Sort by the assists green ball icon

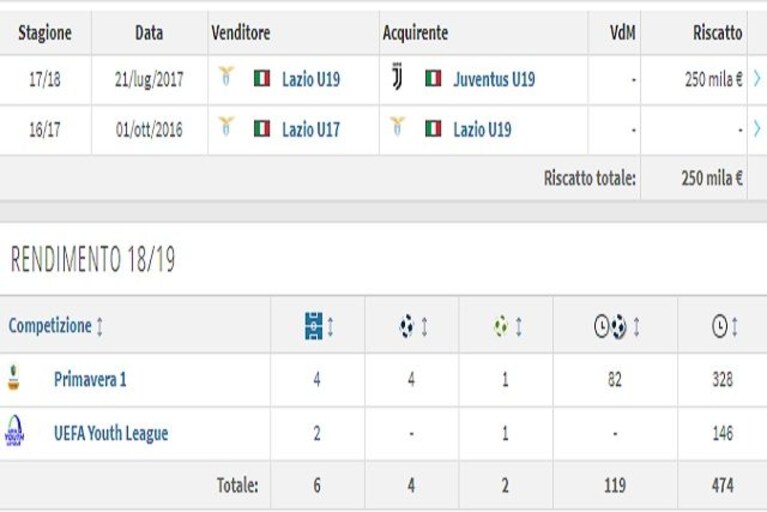(501, 326)
